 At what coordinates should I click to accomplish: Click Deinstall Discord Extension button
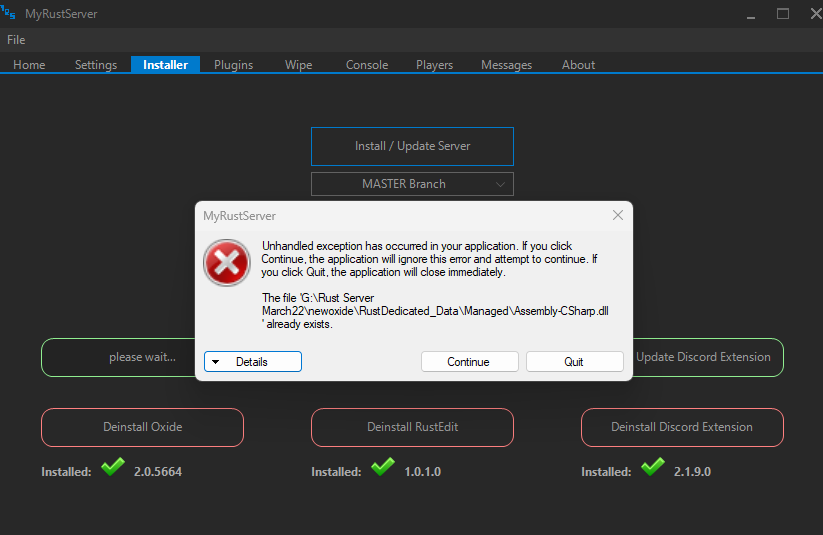(x=682, y=427)
